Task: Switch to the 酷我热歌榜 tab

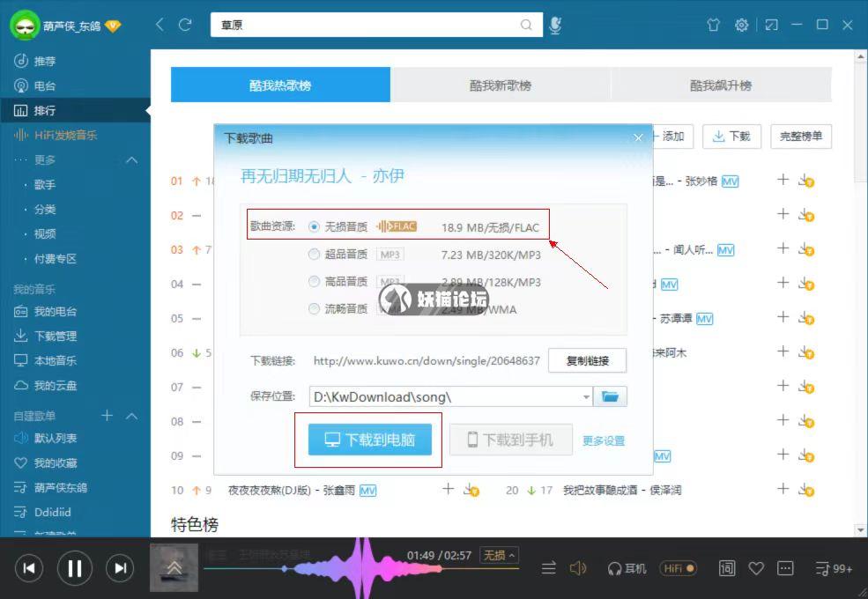Action: pos(280,85)
